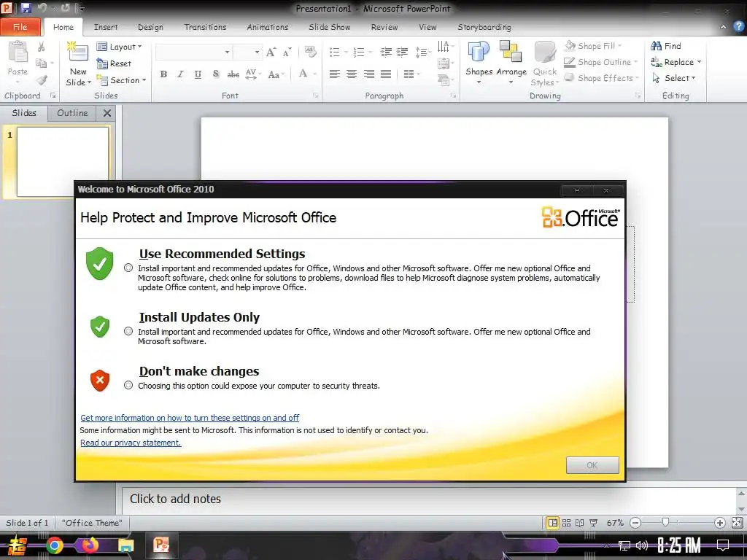
Task: Switch to the Insert ribbon tab
Action: click(x=106, y=27)
